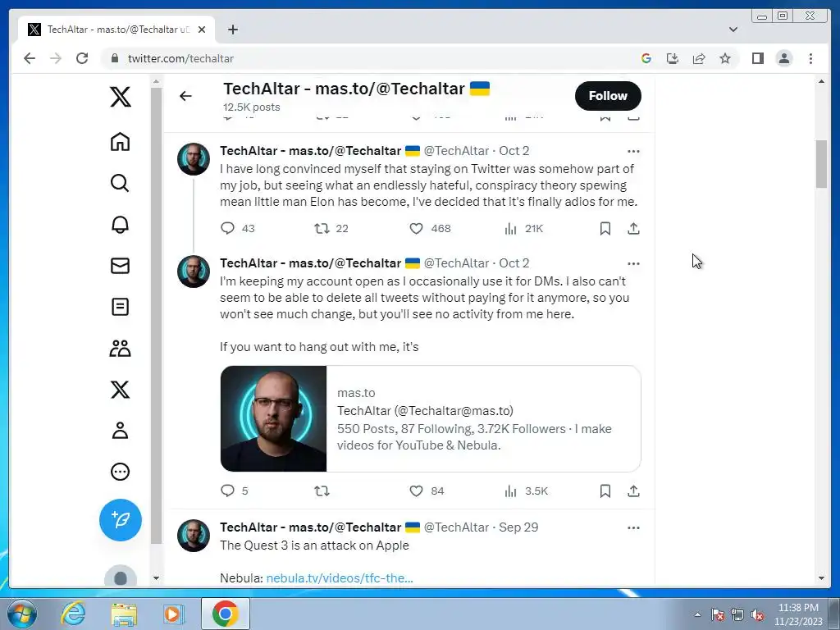This screenshot has height=630, width=840.
Task: Bookmark the post about keeping account open
Action: [605, 491]
